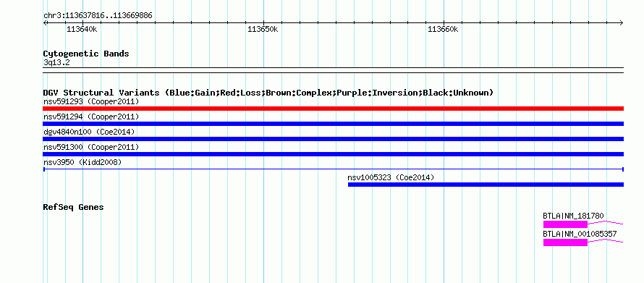Image resolution: width=644 pixels, height=283 pixels.
Task: Select the nsv1005323 blue variant bar
Action: tap(486, 185)
